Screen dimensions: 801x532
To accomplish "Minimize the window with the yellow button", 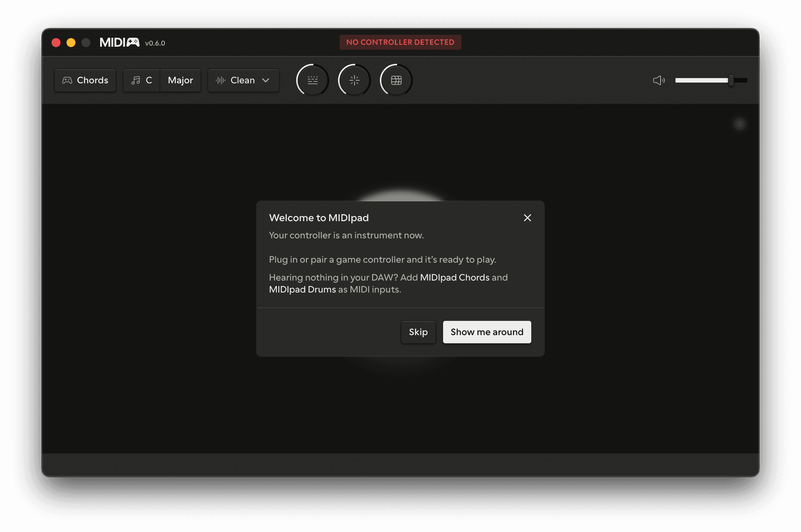I will coord(71,43).
